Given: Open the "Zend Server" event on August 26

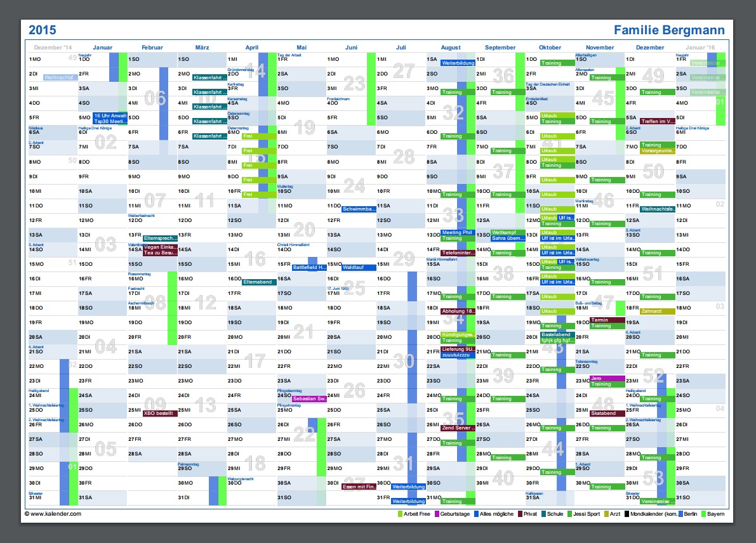Looking at the screenshot, I should click(456, 428).
